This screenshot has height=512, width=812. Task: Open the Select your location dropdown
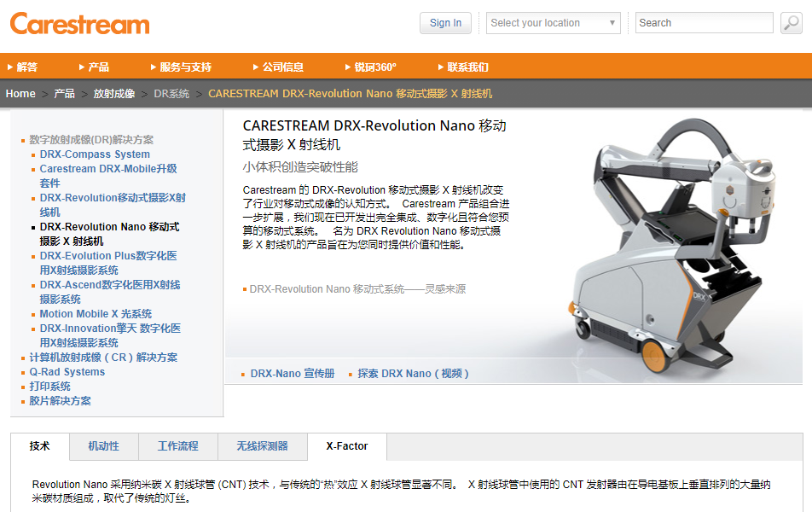553,23
